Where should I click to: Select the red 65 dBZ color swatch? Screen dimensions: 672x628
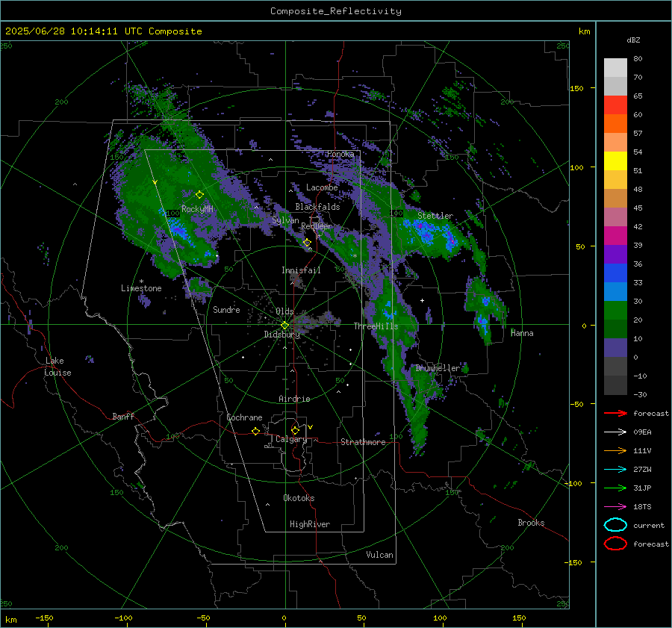615,105
